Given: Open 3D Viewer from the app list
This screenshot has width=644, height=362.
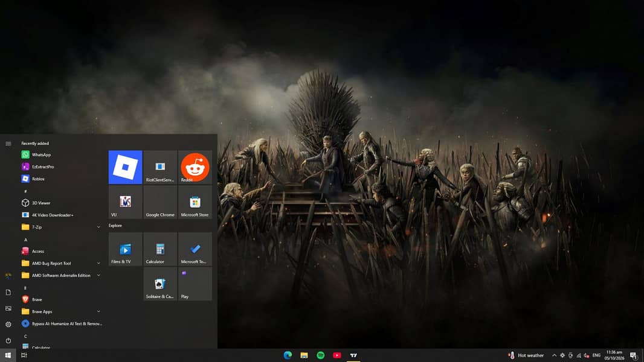Looking at the screenshot, I should pos(62,203).
